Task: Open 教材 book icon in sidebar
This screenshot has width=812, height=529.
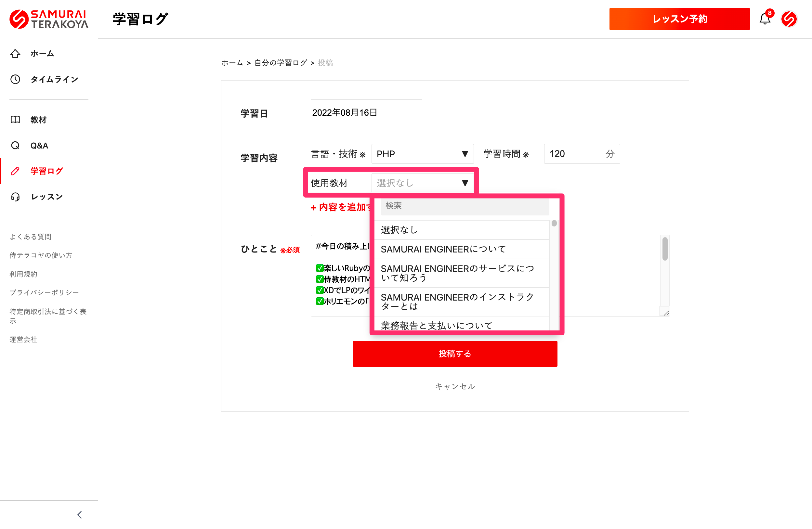Action: coord(15,120)
